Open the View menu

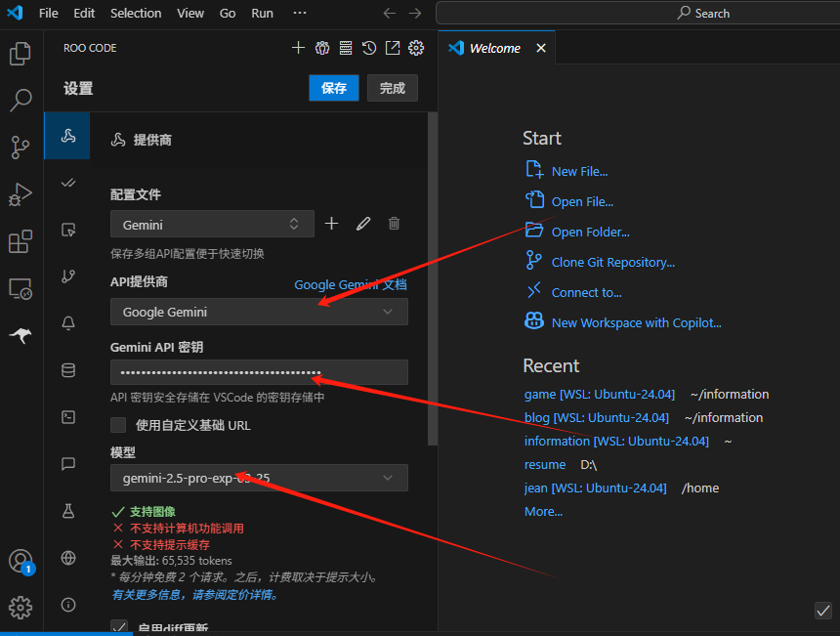[x=190, y=14]
